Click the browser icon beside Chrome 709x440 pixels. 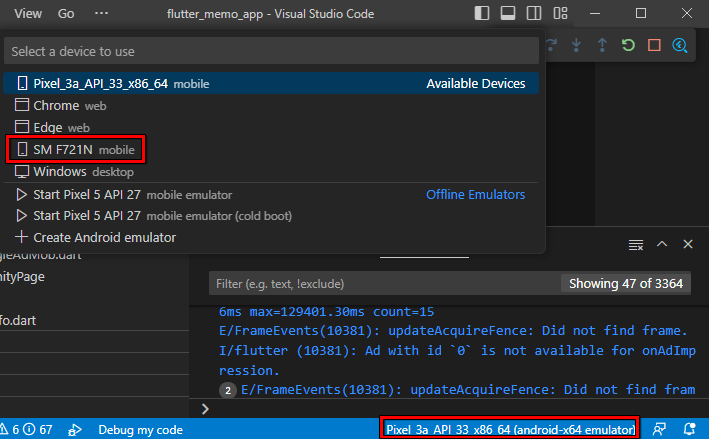click(x=22, y=105)
